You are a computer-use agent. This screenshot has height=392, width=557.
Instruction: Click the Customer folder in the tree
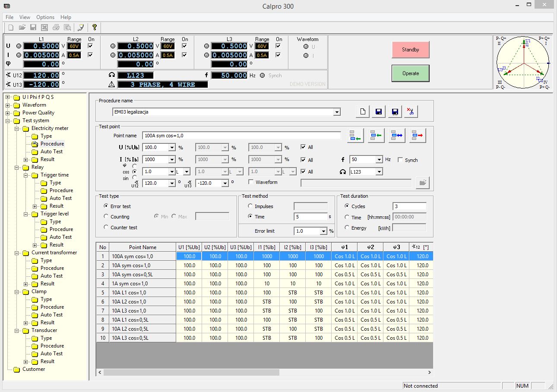[x=34, y=369]
